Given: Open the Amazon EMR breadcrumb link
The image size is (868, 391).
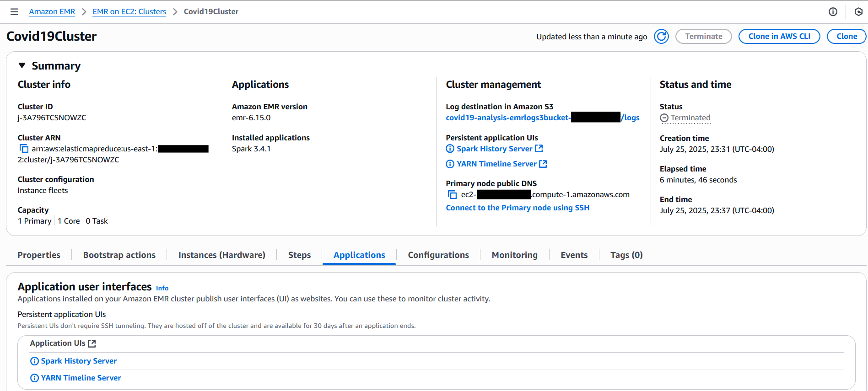Looking at the screenshot, I should [x=52, y=12].
